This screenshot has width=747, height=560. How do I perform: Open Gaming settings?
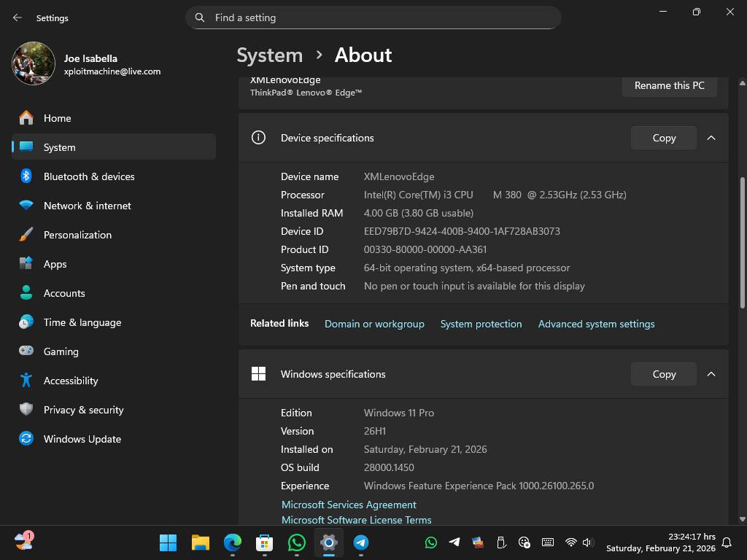114,351
